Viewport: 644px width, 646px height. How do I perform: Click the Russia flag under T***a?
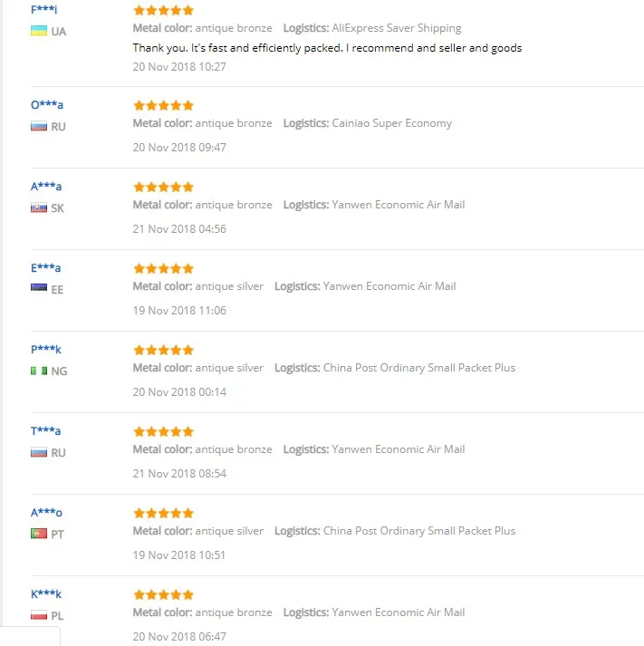coord(39,452)
